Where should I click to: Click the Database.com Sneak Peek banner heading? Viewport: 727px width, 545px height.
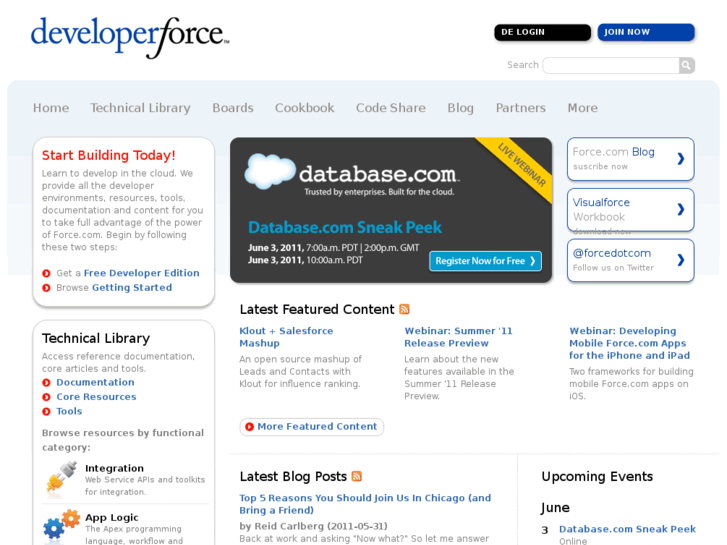(344, 227)
